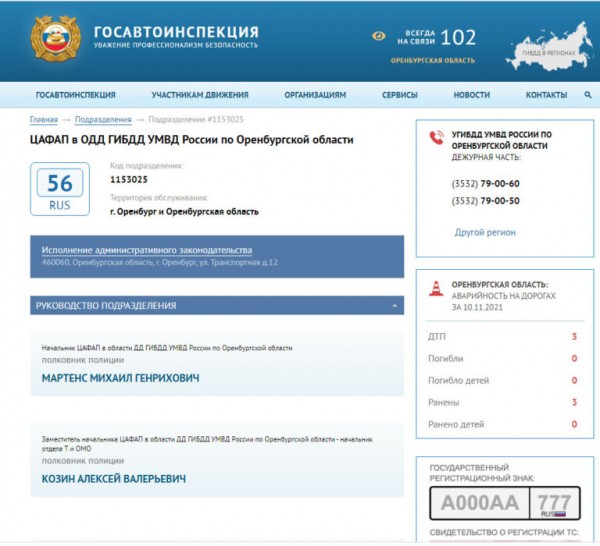The height and width of the screenshot is (546, 600).
Task: Click the Ранено детей statistics row
Action: pyautogui.click(x=502, y=424)
